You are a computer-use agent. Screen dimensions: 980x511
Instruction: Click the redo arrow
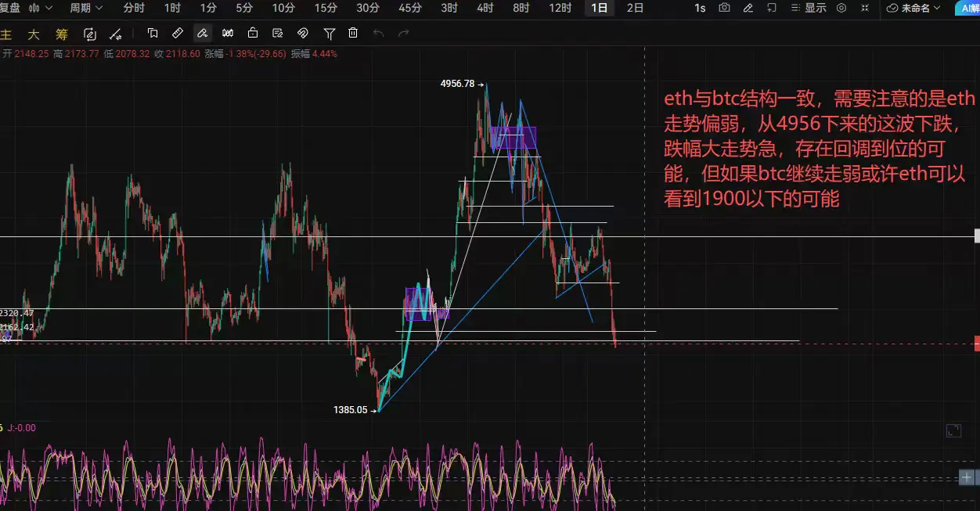pos(404,34)
